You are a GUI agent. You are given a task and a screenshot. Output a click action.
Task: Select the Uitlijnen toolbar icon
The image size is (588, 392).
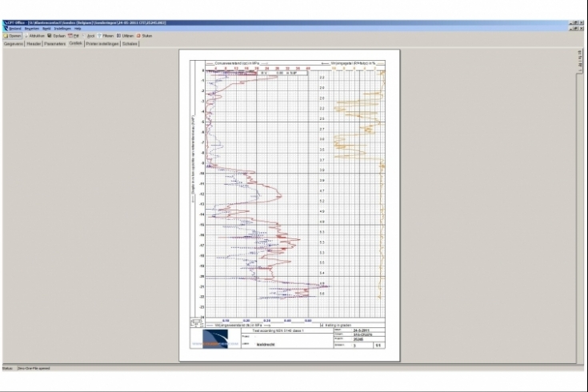[x=127, y=36]
